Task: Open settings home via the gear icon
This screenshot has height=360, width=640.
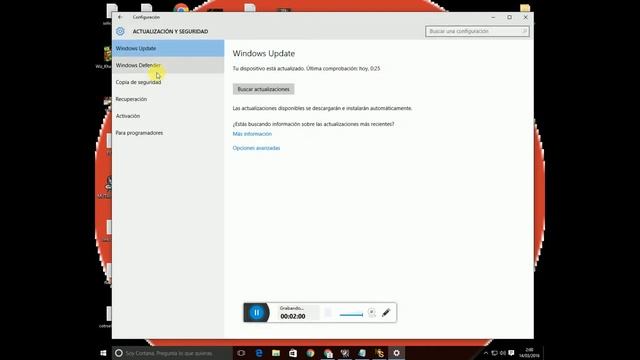Action: coord(120,31)
